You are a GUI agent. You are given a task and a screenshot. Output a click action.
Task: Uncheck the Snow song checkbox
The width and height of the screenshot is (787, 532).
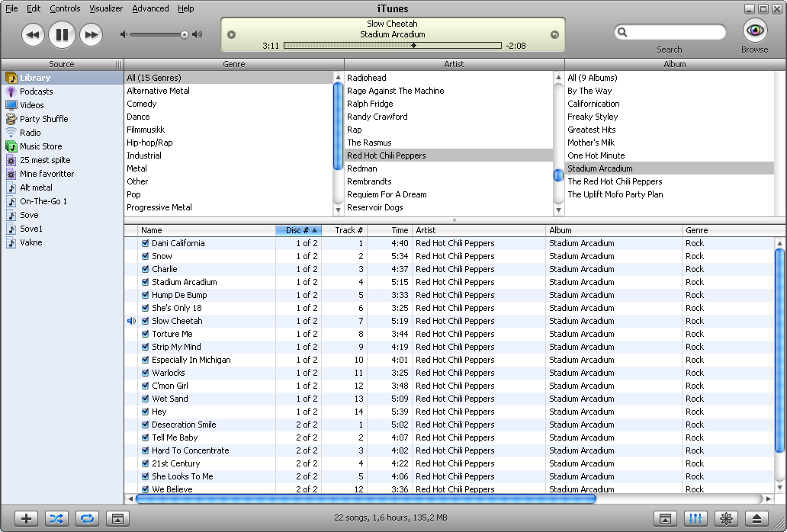click(x=146, y=256)
